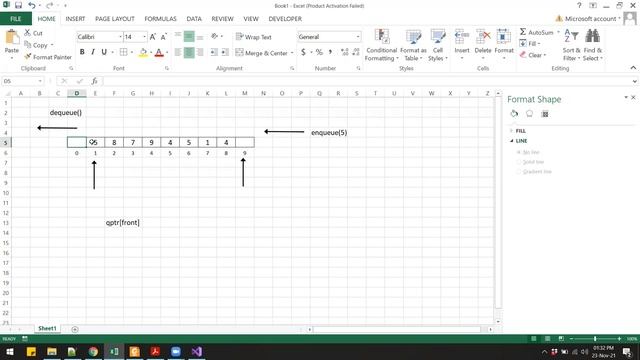The width and height of the screenshot is (640, 360).
Task: Open Sort & Filter menu
Action: click(x=571, y=45)
